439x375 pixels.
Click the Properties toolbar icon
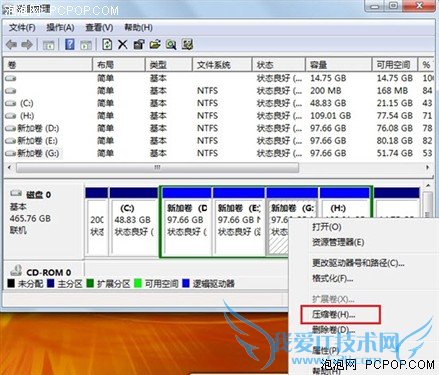click(x=139, y=44)
